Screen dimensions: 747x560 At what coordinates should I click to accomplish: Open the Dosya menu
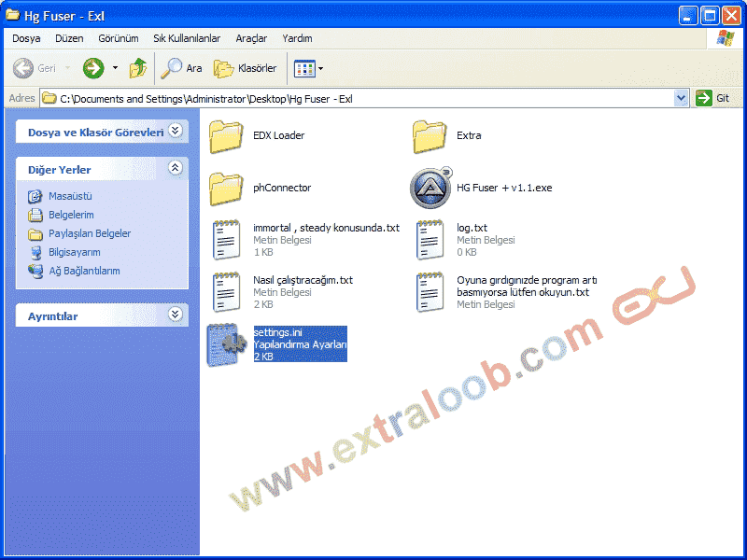26,38
